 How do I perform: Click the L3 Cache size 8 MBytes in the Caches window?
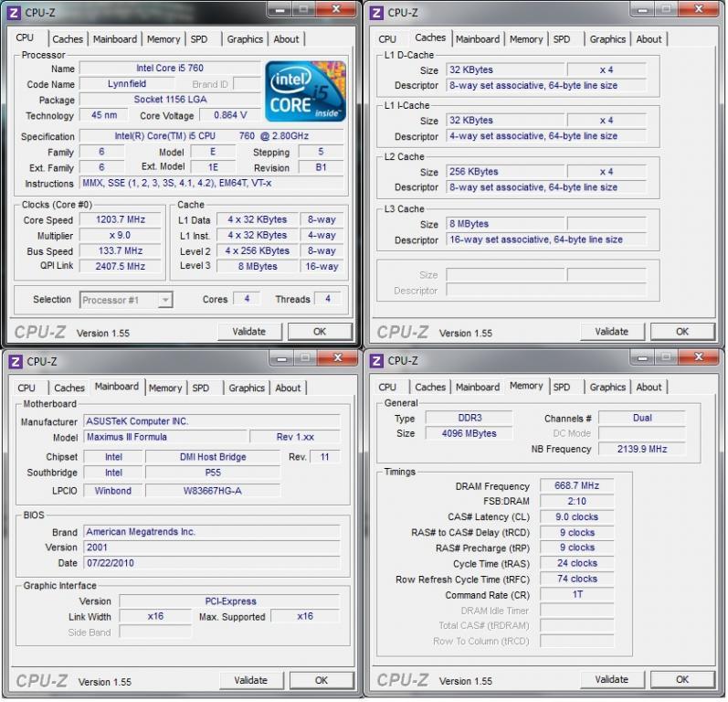[505, 224]
